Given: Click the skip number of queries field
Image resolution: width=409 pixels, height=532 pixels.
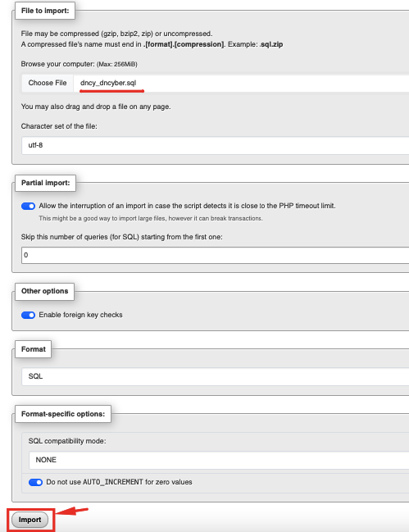Looking at the screenshot, I should tap(216, 255).
